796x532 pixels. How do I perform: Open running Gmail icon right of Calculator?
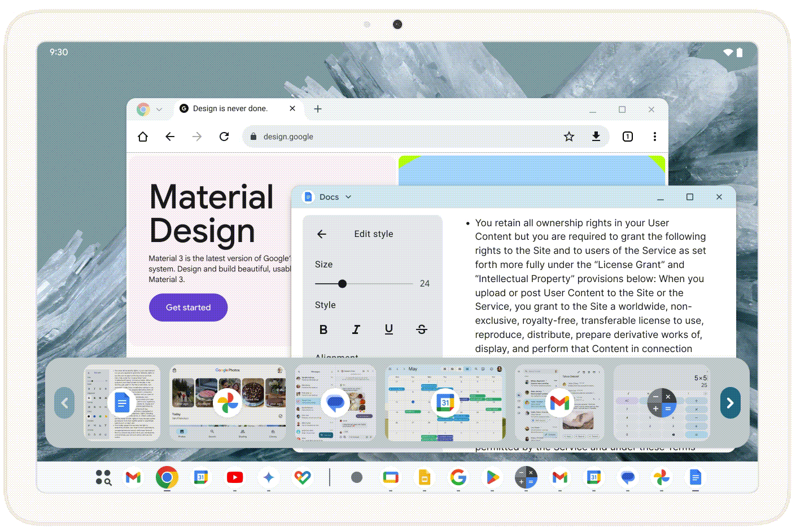pyautogui.click(x=560, y=478)
